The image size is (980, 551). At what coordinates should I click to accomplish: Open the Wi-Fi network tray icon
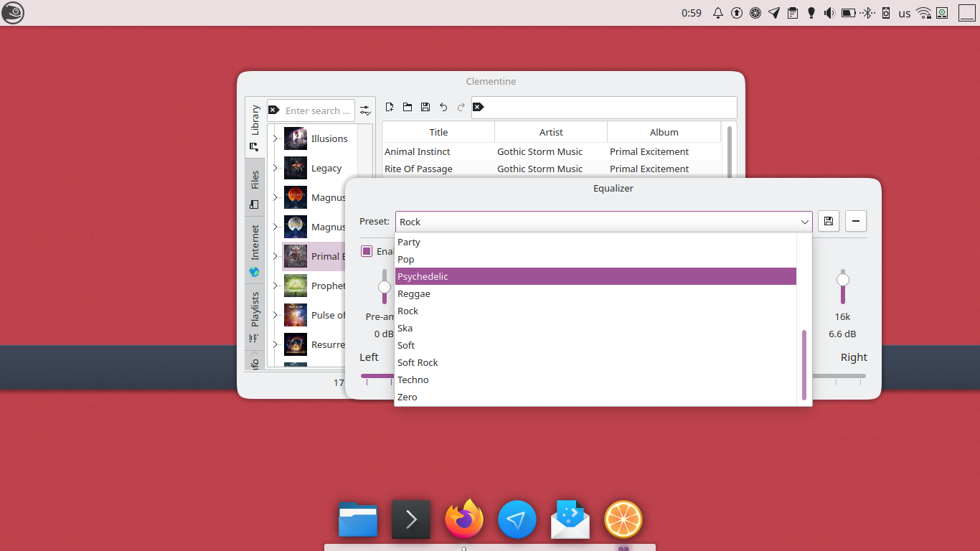pyautogui.click(x=924, y=13)
